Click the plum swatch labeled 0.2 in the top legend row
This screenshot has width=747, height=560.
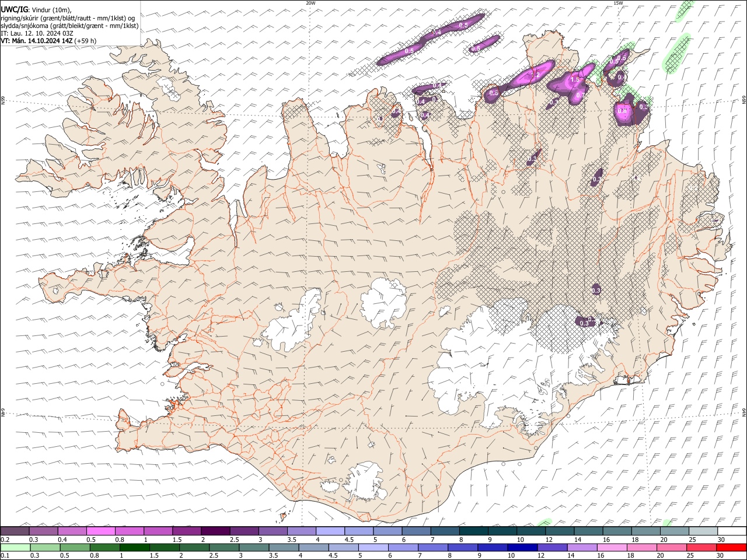tap(15, 531)
